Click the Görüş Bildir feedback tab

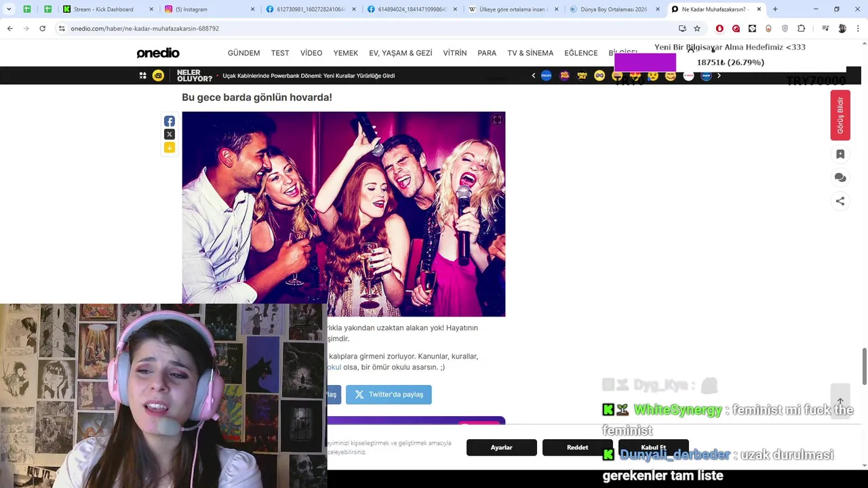pos(840,115)
